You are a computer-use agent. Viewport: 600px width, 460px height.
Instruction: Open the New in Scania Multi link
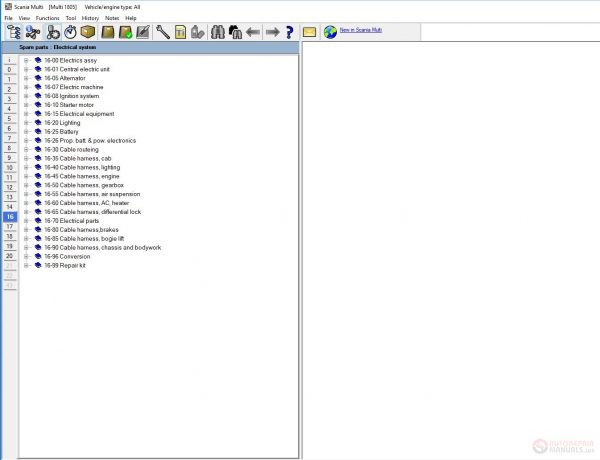tap(360, 30)
